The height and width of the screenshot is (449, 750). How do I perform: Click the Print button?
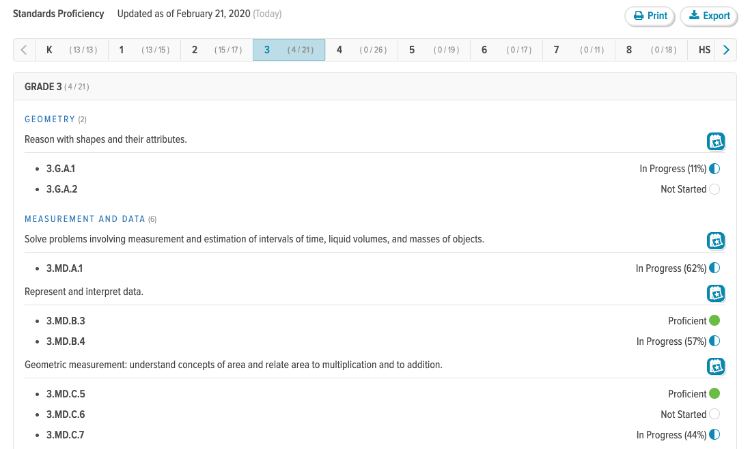[x=650, y=16]
